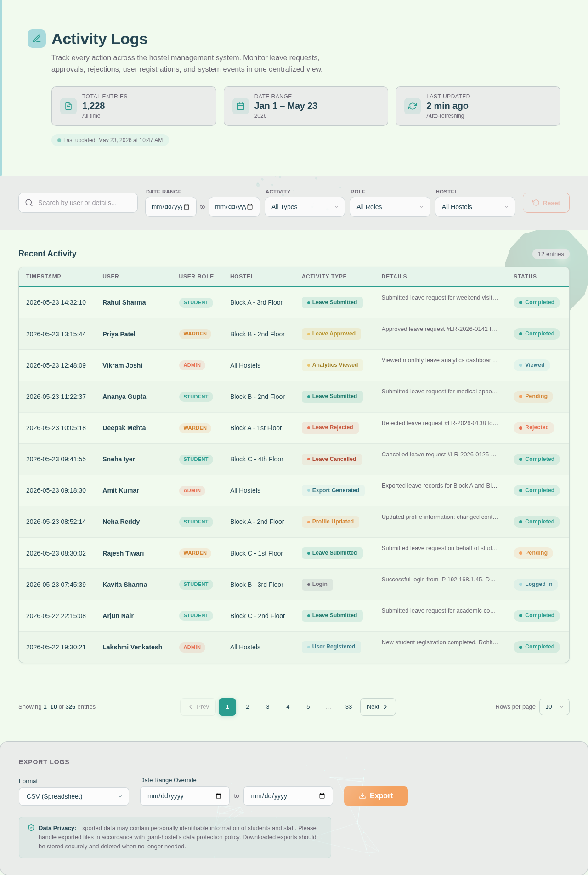Click Block C - 4th Floor cell
Viewport: 588px width, 875px height.
coord(257,459)
